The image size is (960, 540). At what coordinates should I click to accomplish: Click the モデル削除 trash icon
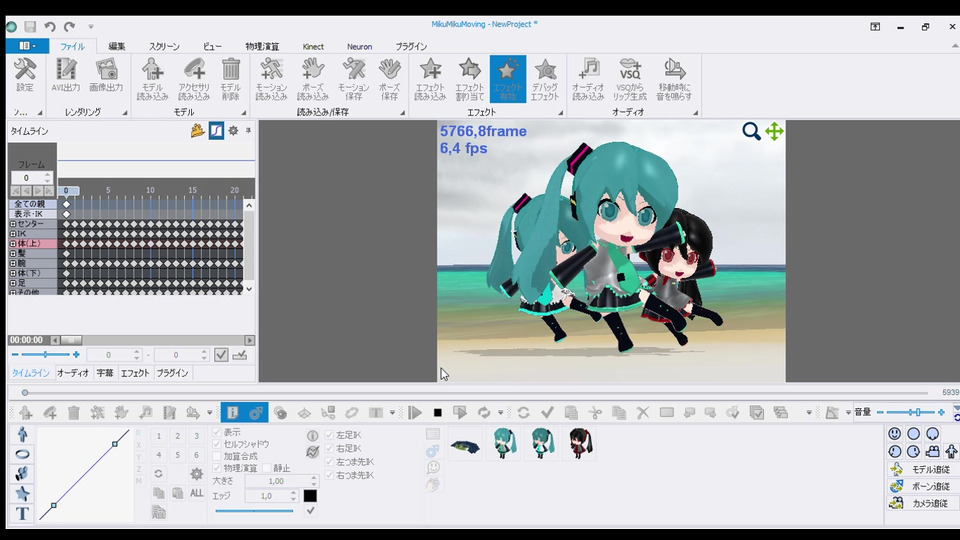click(231, 79)
